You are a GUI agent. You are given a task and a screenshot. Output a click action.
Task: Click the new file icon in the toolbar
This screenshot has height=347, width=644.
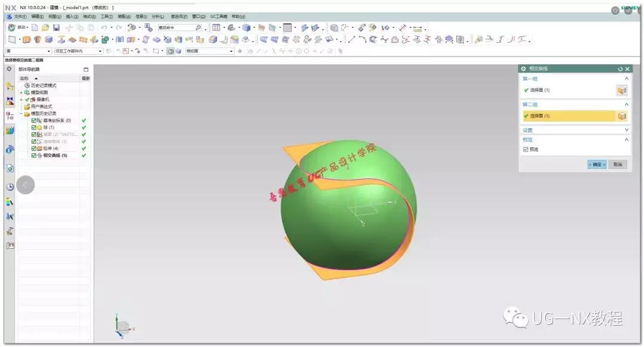click(35, 27)
